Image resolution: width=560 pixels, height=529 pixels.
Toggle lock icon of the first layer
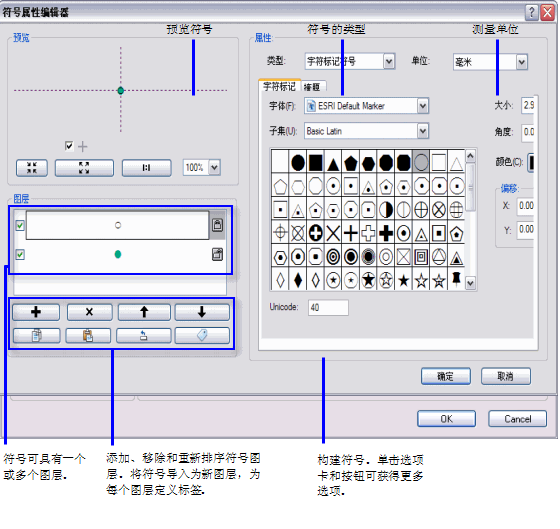[217, 225]
